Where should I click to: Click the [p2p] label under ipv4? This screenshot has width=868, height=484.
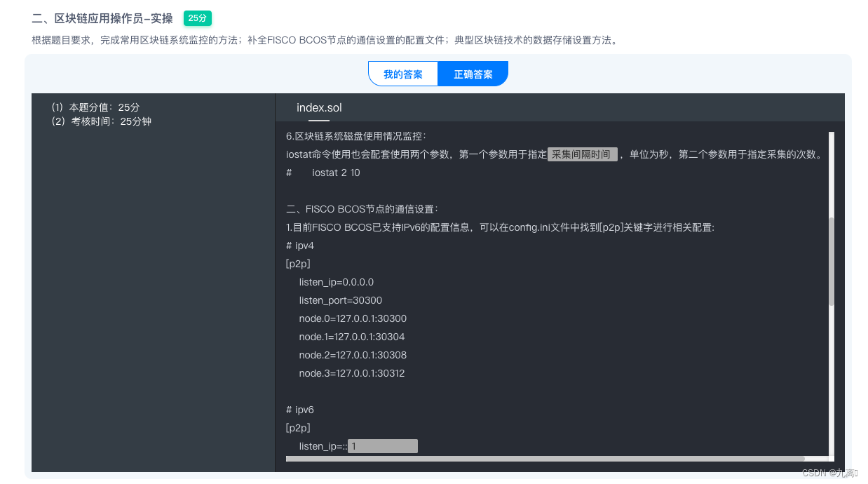pos(297,264)
